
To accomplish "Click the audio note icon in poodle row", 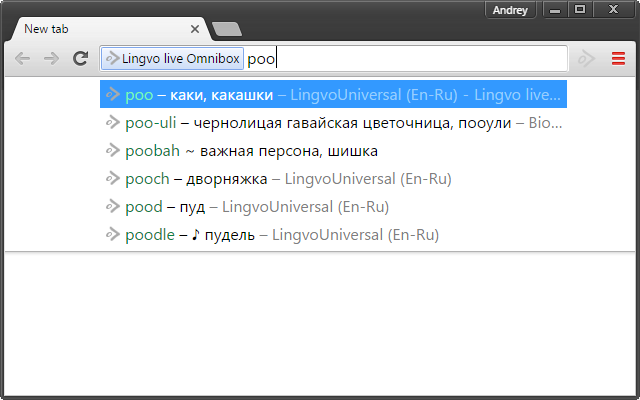I will [x=196, y=234].
